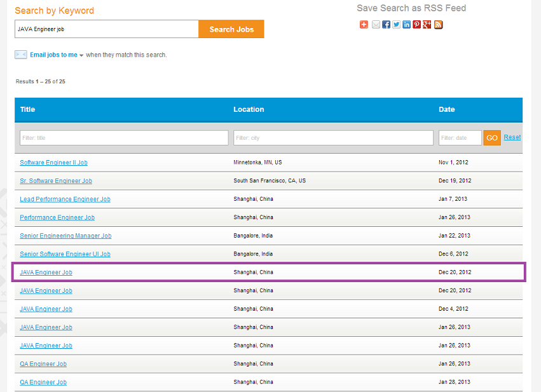Screen dimensions: 541x392
Task: Reset the table filters
Action: pyautogui.click(x=512, y=137)
